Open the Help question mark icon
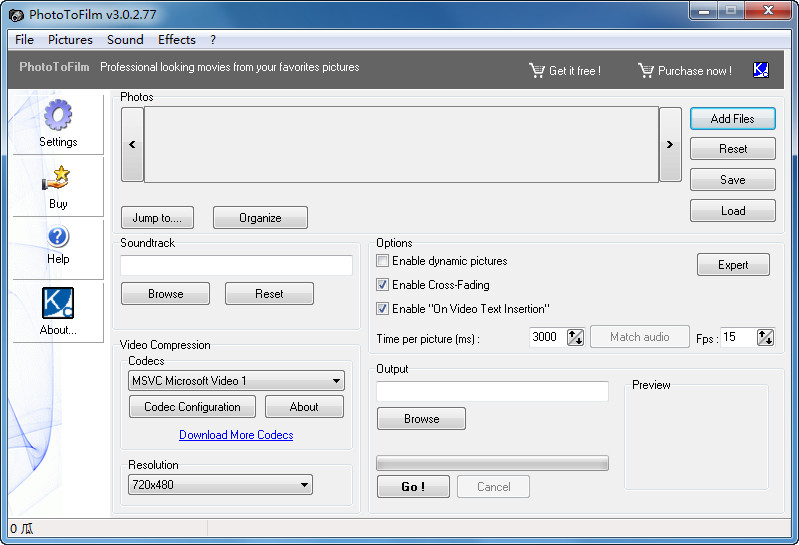The width and height of the screenshot is (799, 545). coord(58,237)
